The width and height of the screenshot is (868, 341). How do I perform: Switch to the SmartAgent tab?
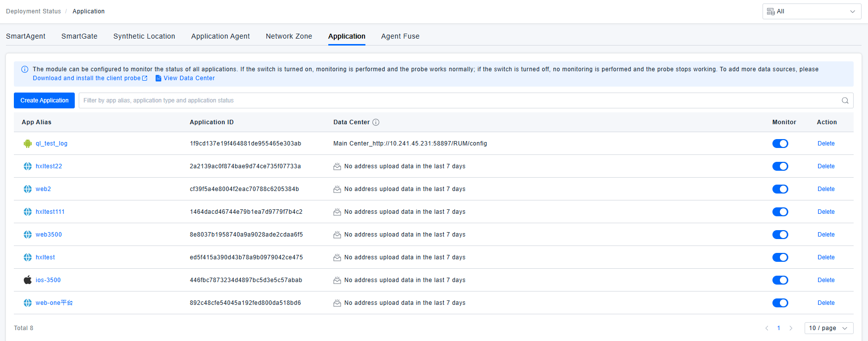click(26, 36)
